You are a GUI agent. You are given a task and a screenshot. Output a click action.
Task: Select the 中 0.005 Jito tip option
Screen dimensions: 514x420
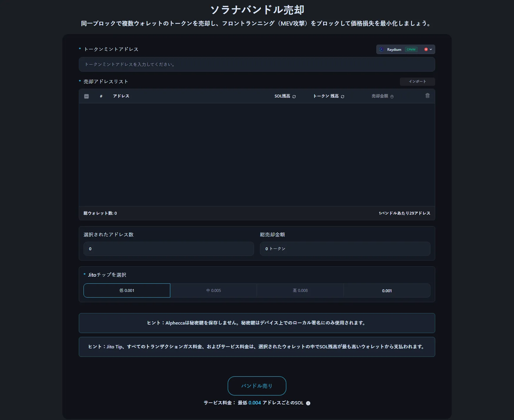click(213, 290)
